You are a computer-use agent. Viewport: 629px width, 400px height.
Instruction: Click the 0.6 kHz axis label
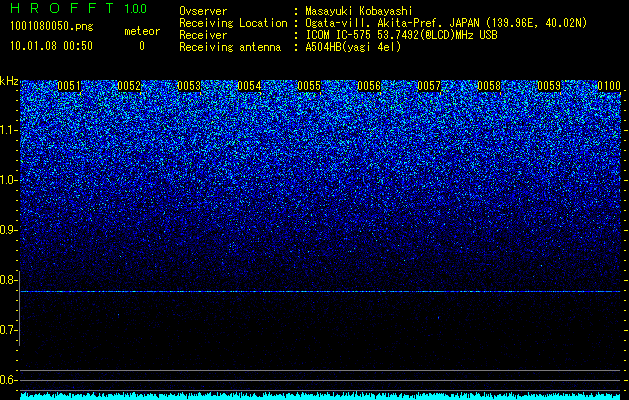click(8, 380)
